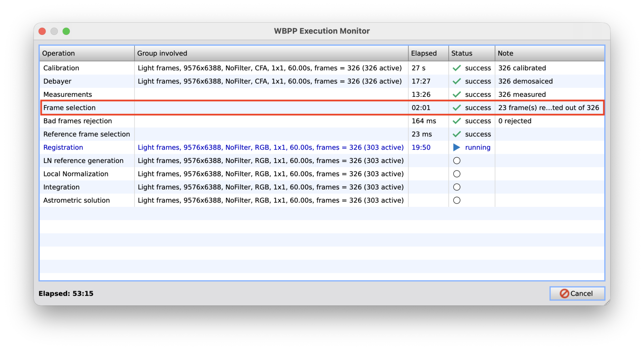Select the Reference frame selection row

tap(87, 134)
